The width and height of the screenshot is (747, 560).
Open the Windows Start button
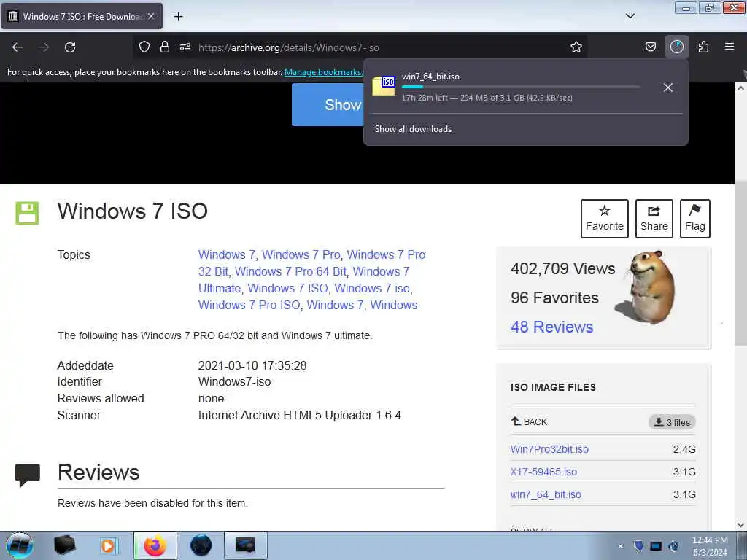[20, 545]
